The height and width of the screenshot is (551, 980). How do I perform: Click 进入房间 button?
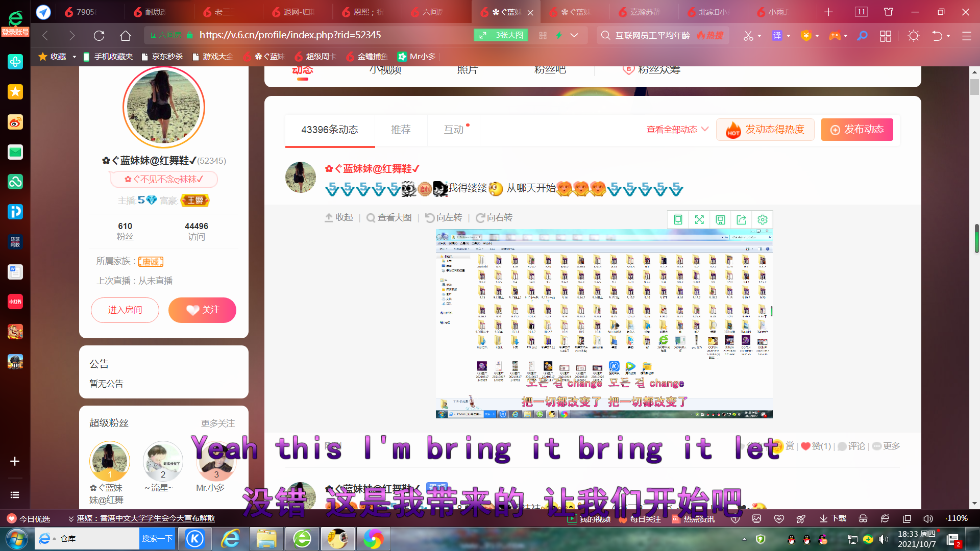pos(125,310)
